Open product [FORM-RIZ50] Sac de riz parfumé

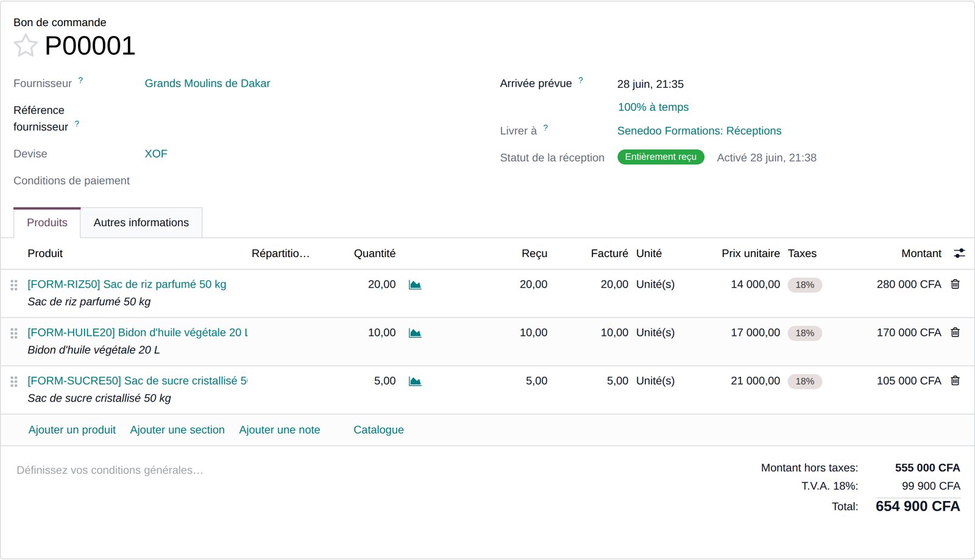pyautogui.click(x=127, y=284)
